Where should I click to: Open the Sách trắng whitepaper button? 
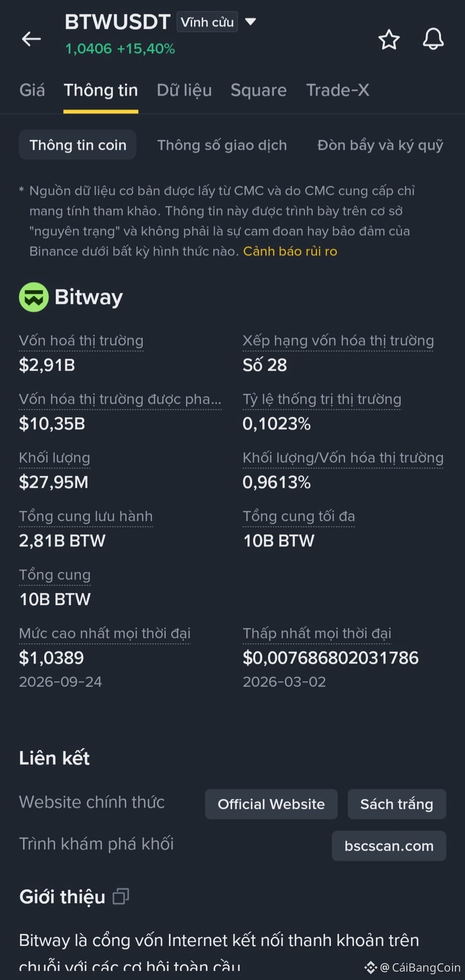(x=397, y=804)
